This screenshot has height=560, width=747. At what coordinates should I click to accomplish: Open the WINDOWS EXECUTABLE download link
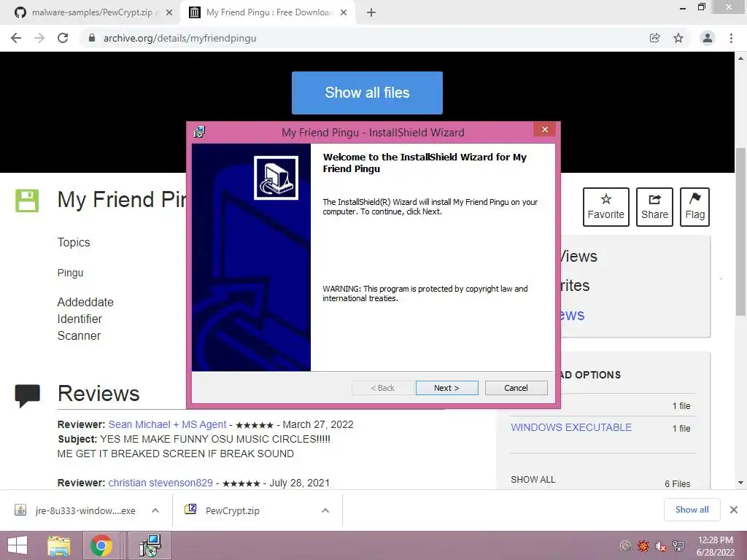coord(571,427)
